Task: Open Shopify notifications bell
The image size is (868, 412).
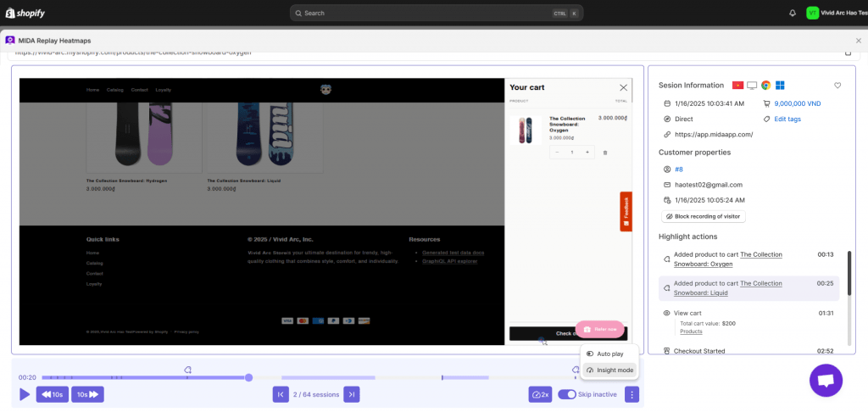Action: click(x=793, y=13)
